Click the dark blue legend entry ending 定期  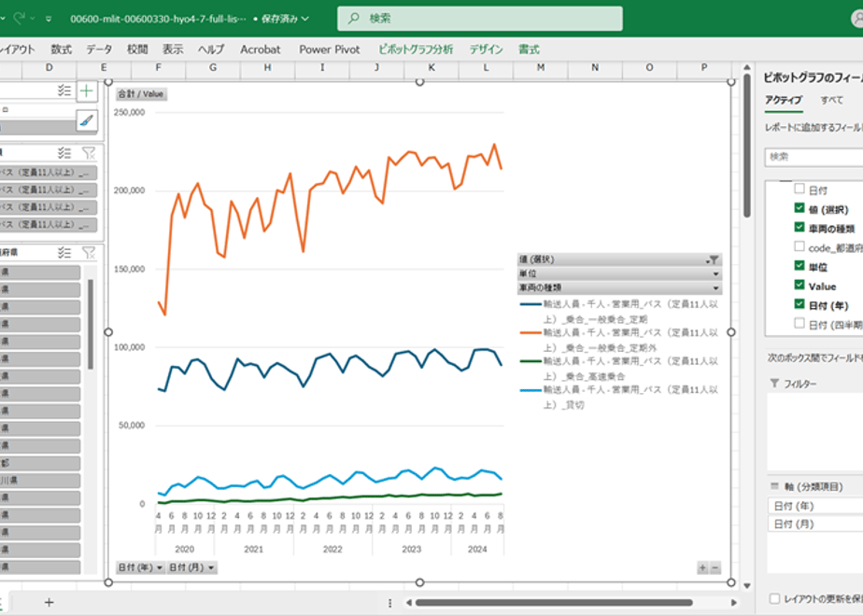pyautogui.click(x=619, y=312)
